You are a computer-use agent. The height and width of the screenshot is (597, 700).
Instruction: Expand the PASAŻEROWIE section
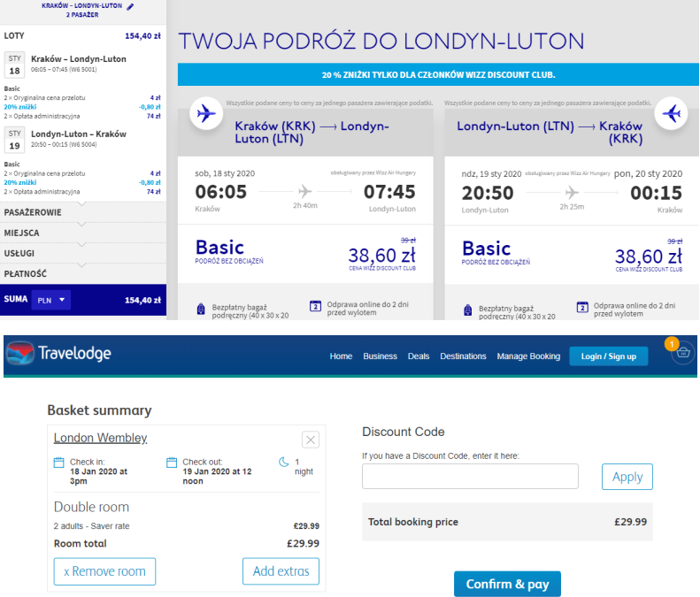[83, 212]
